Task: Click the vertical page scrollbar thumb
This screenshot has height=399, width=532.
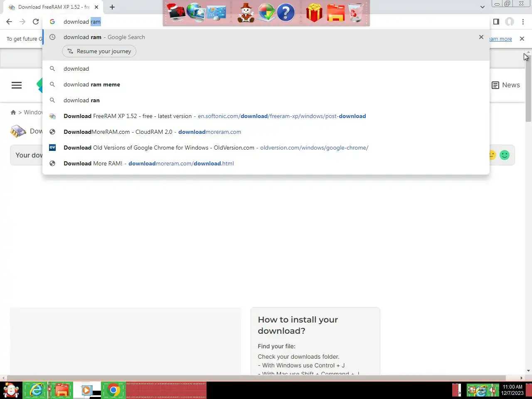Action: coord(528,88)
